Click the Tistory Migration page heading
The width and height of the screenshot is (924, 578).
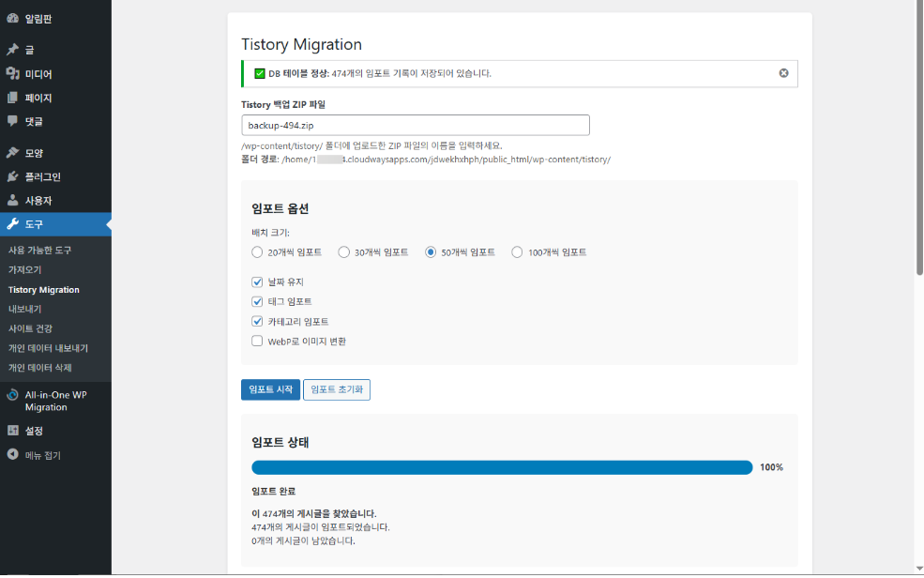coord(301,44)
